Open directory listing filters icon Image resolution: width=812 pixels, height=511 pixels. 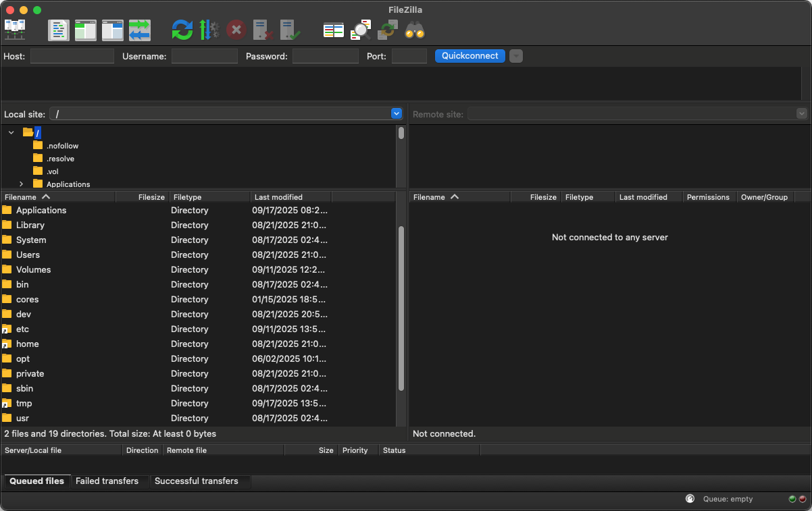334,30
